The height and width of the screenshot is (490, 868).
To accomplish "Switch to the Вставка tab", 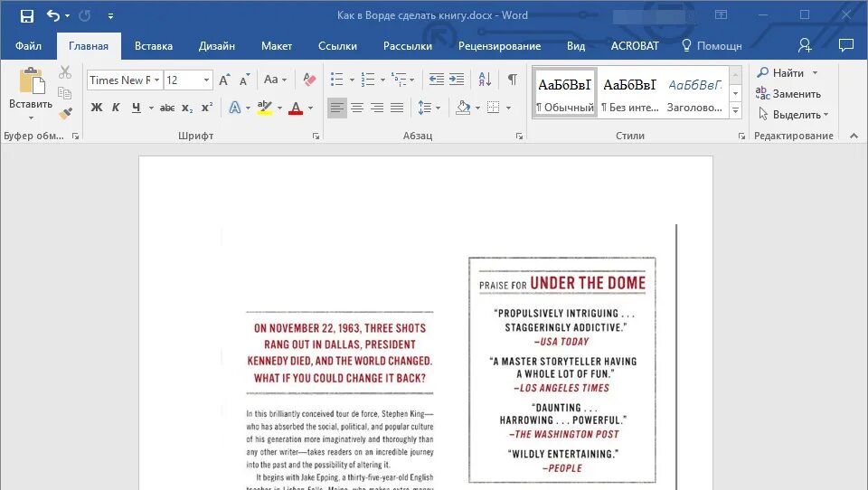I will [x=154, y=46].
